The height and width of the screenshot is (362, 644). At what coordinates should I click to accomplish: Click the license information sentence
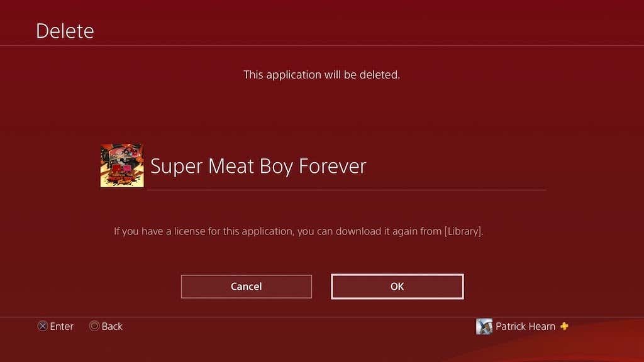click(299, 231)
